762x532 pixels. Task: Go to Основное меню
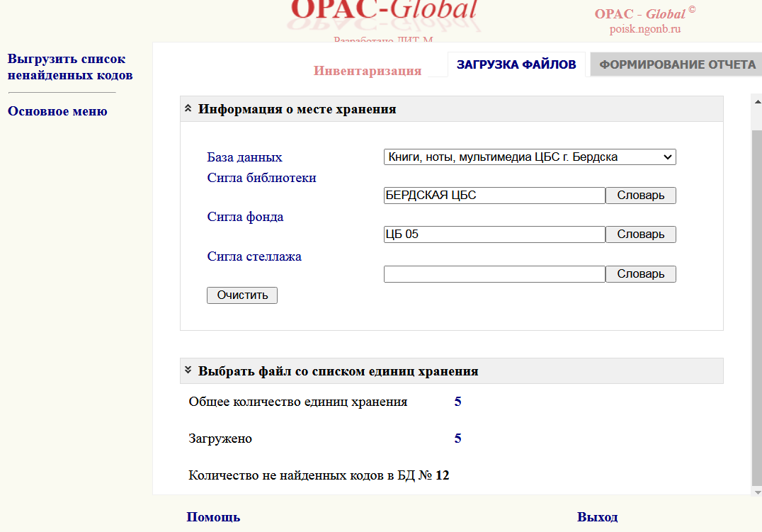(x=57, y=111)
